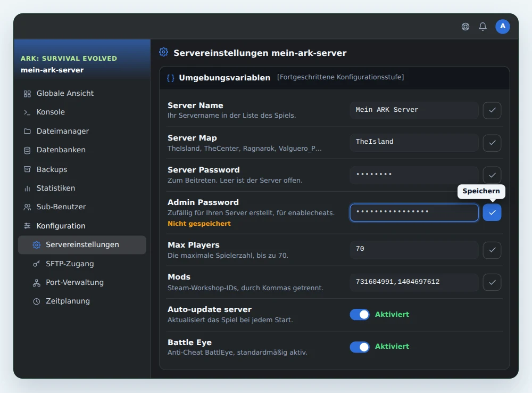Collapse the Konfiguration section
532x393 pixels.
pyautogui.click(x=82, y=226)
